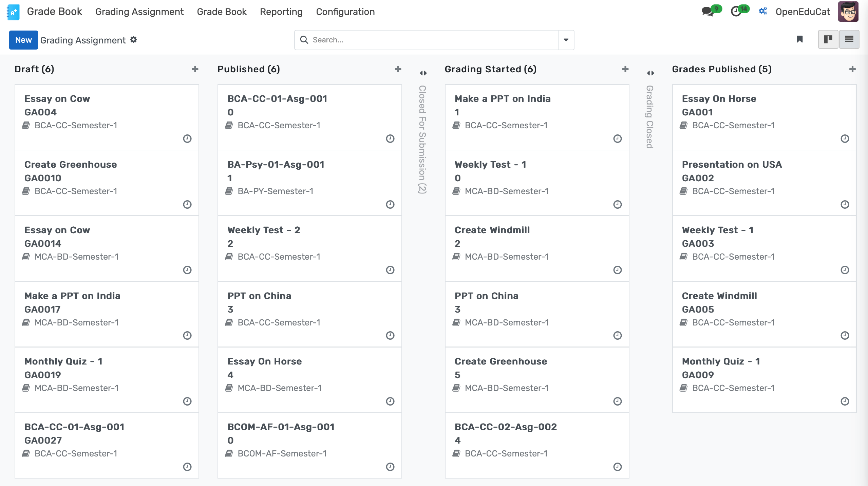
Task: Open the search filter dropdown arrow
Action: 566,40
